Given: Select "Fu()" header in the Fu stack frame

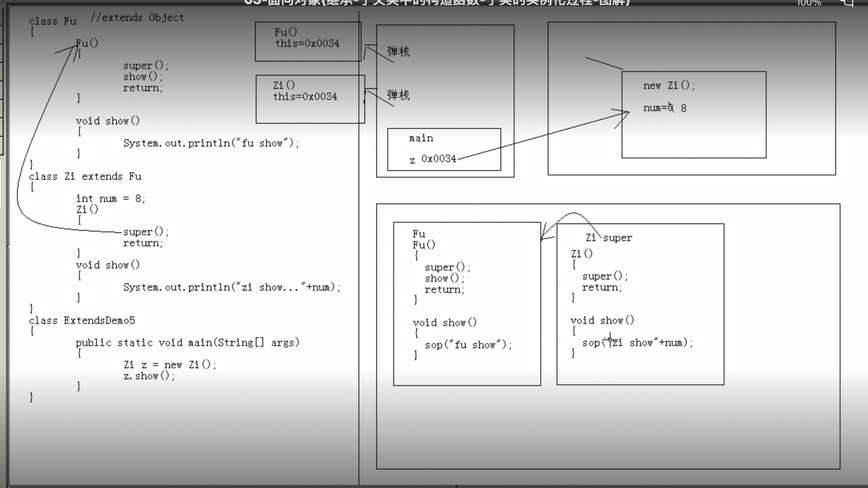Looking at the screenshot, I should [286, 32].
